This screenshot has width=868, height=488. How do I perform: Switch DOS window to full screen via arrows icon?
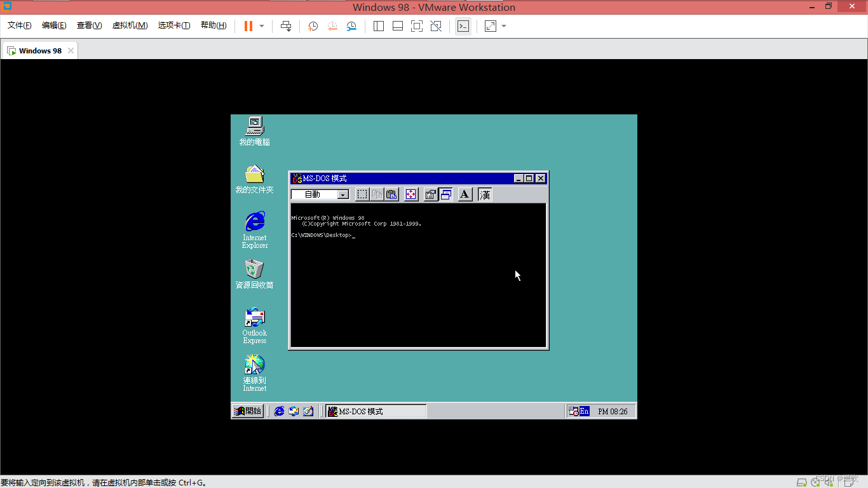(411, 194)
